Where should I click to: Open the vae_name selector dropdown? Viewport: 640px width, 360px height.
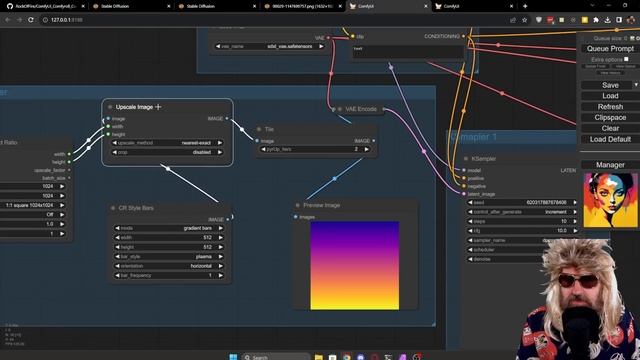tap(269, 47)
